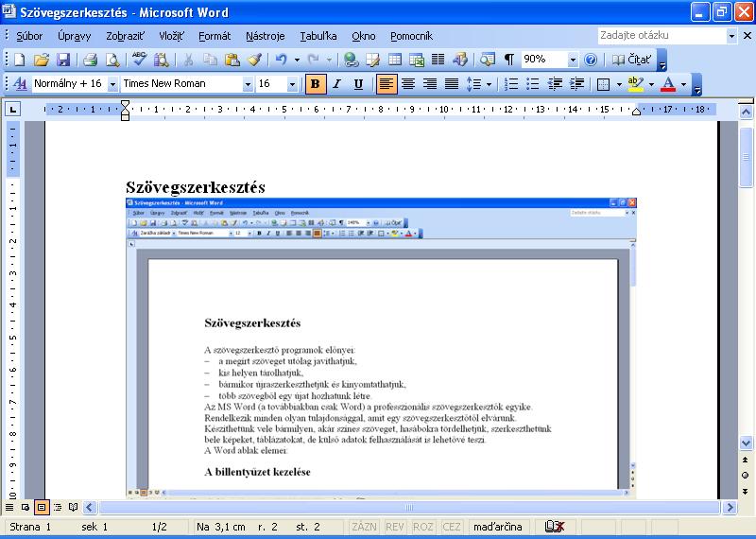
Task: Open the Tabuľka menu
Action: tap(318, 36)
